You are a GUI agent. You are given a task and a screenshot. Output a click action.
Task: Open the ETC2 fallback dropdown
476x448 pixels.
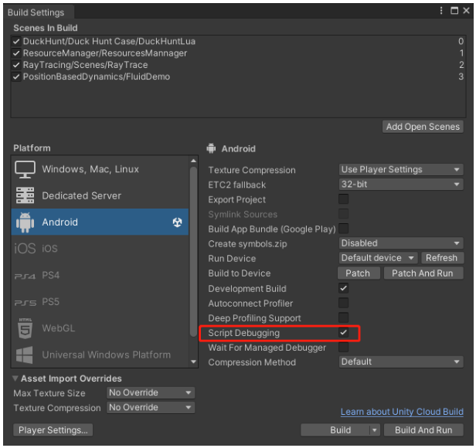[x=401, y=185]
